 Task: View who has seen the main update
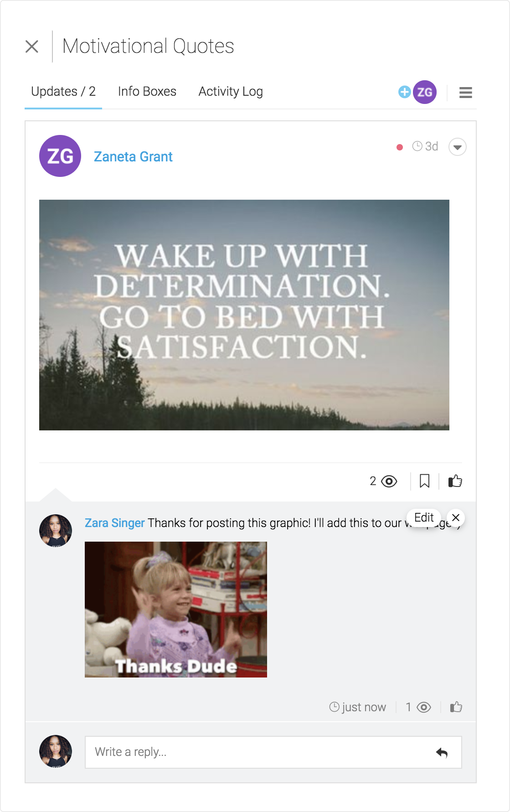384,481
